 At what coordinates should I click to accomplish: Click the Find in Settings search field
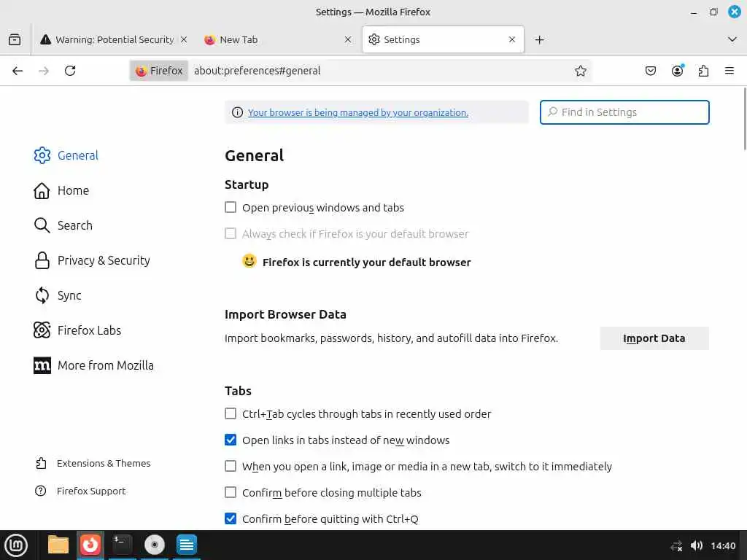pos(624,112)
